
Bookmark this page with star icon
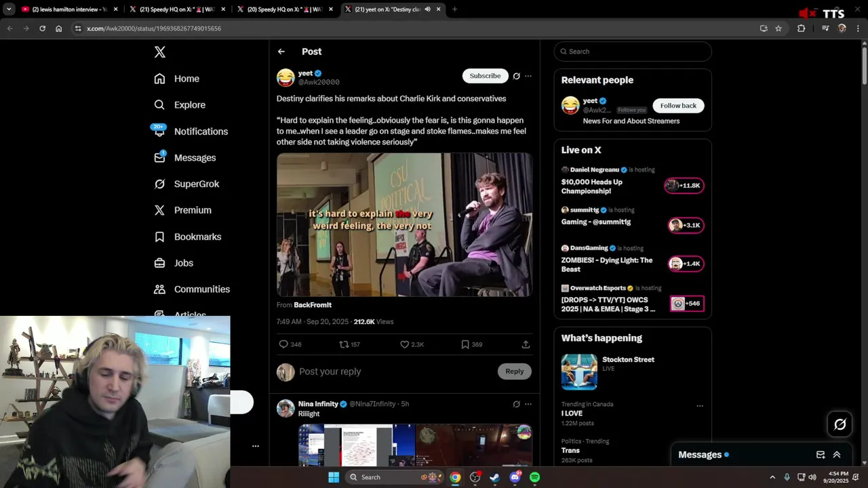(778, 28)
